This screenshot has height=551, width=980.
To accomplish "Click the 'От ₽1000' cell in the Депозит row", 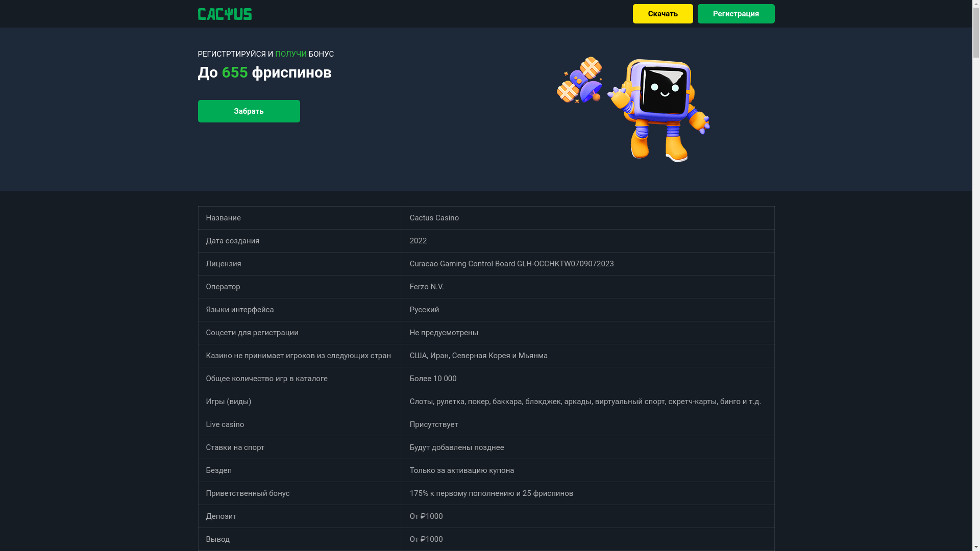I will tap(588, 516).
